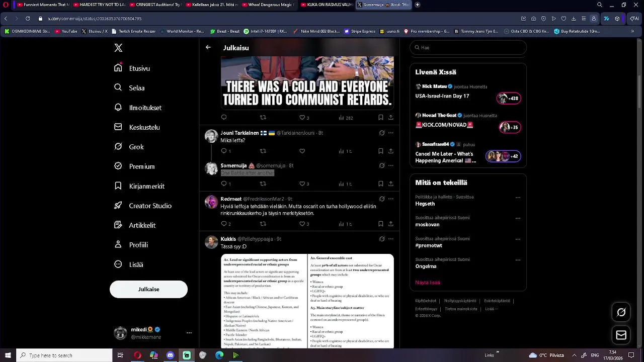Open the X logo home link
Screen dimensions: 644x362
point(118,48)
